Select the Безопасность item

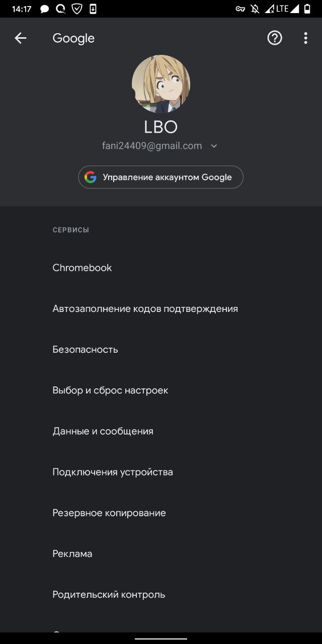[85, 349]
